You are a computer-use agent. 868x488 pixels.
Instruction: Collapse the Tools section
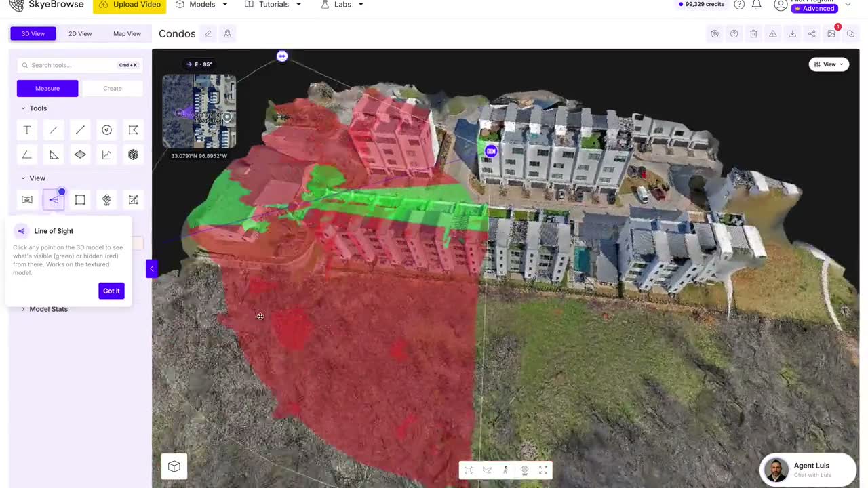click(x=33, y=108)
